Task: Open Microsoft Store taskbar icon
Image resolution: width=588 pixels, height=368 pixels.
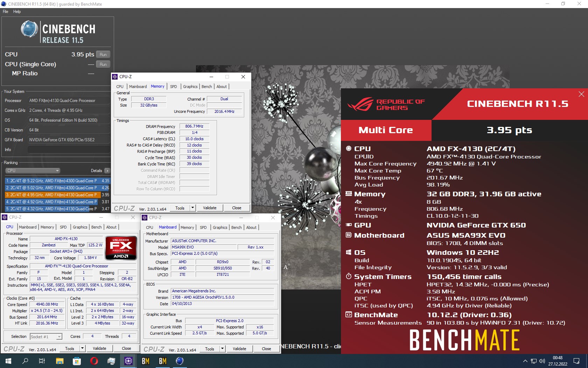Action: coord(77,361)
